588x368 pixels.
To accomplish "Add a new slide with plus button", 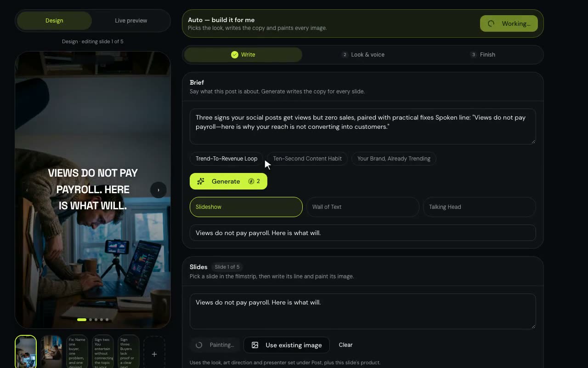I will pos(154,353).
